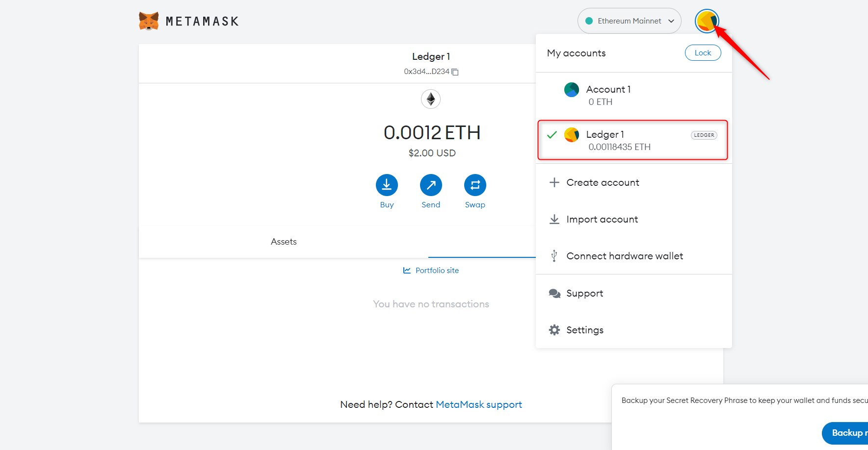Screen dimensions: 868x450
Task: Open Connect hardware wallet option
Action: 624,256
